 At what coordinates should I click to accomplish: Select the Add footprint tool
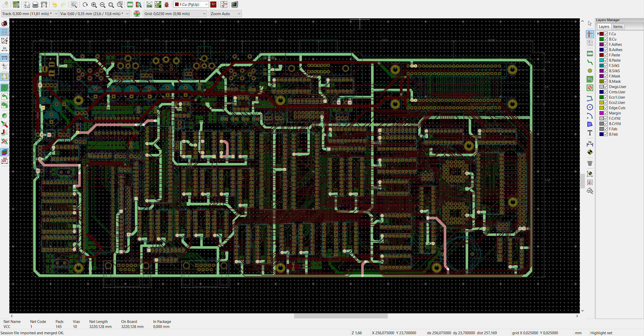coord(590,54)
